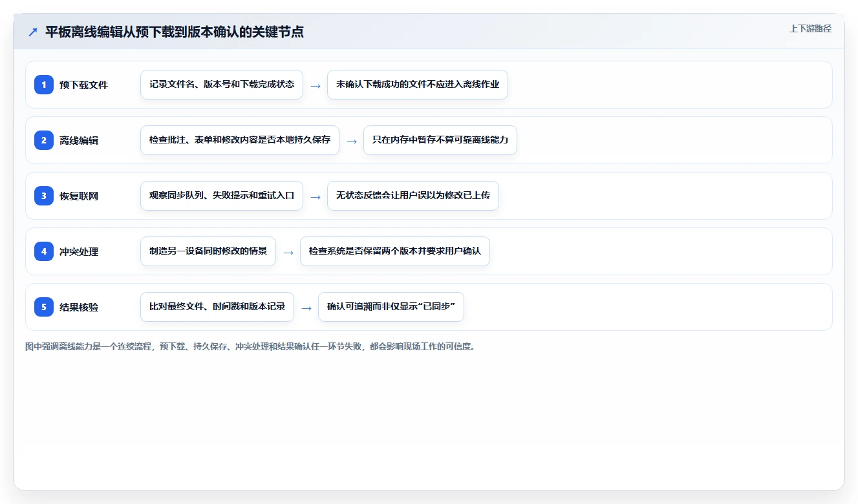This screenshot has height=504, width=858.
Task: Click step number 1 badge for 预下载文件
Action: coord(44,84)
